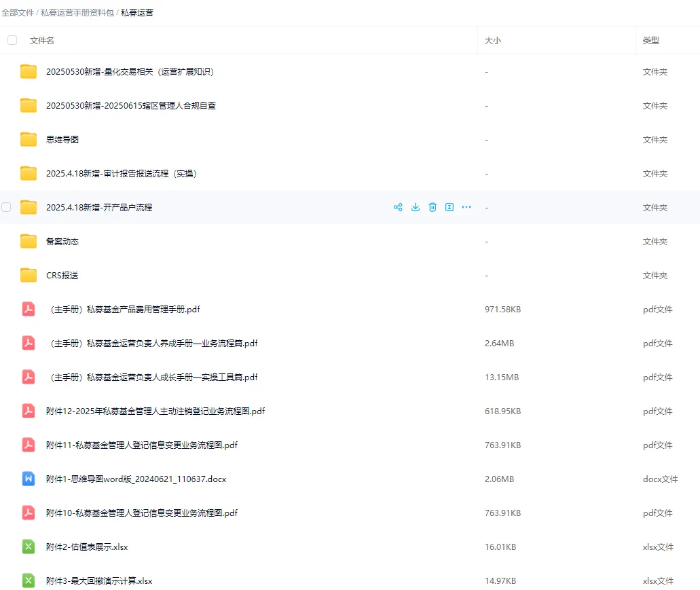700x590 pixels.
Task: Go to 全部文件 via breadcrumb
Action: 18,12
